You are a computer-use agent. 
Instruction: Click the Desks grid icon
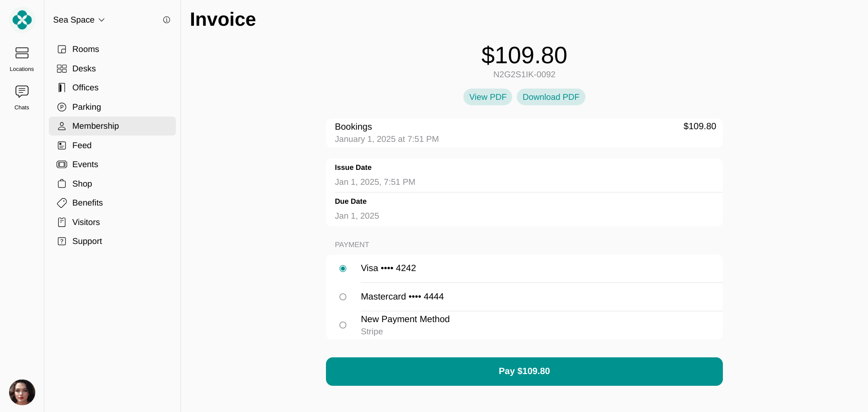pos(62,69)
